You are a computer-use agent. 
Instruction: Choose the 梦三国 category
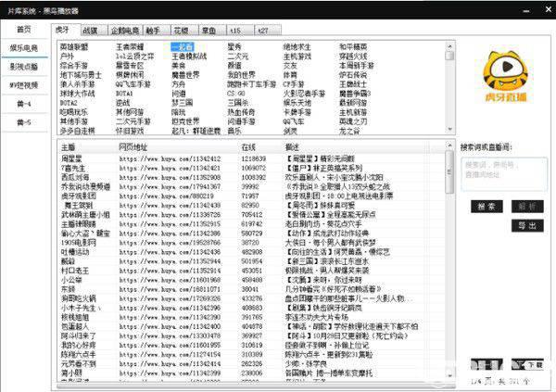pyautogui.click(x=183, y=103)
